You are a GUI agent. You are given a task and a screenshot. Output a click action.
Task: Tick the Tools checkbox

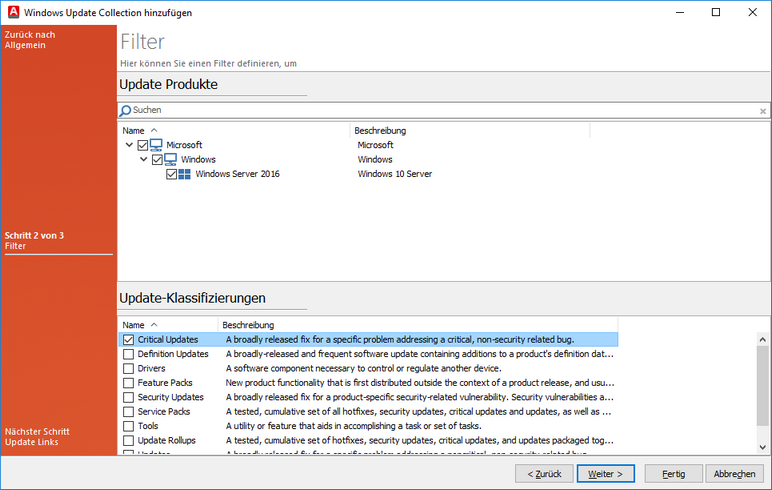point(129,426)
